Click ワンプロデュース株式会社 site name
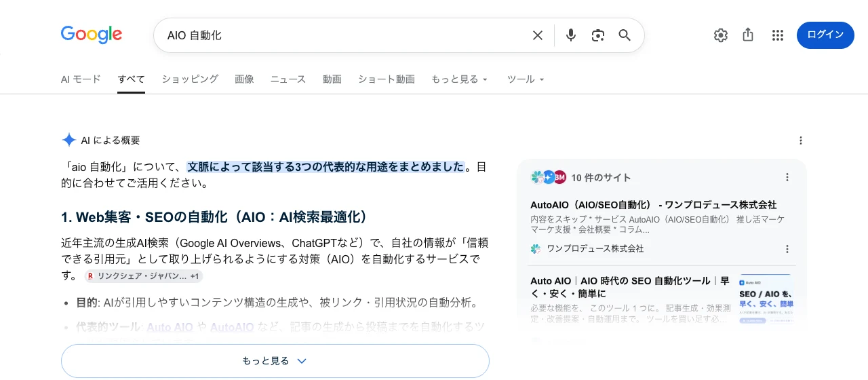The image size is (868, 380). pyautogui.click(x=595, y=249)
